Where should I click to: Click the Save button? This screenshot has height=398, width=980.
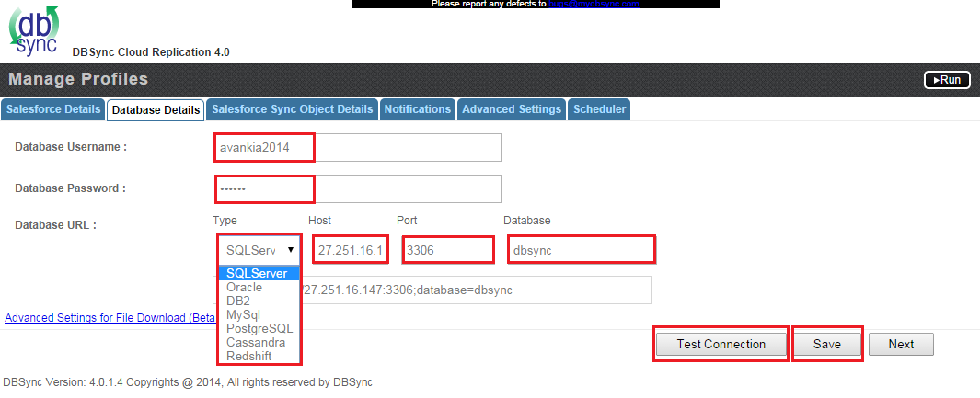(x=826, y=344)
